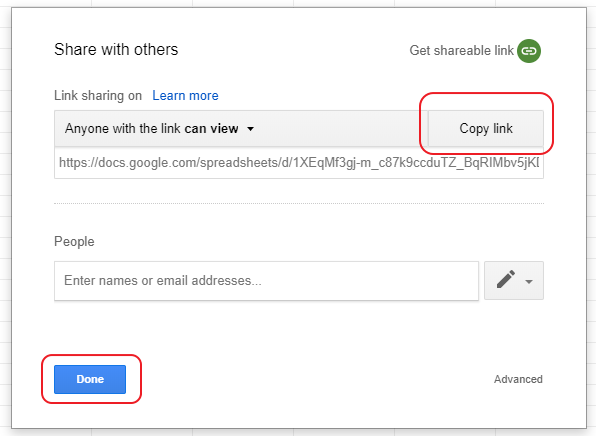Click the 'People' section label
This screenshot has width=596, height=436.
[x=74, y=242]
